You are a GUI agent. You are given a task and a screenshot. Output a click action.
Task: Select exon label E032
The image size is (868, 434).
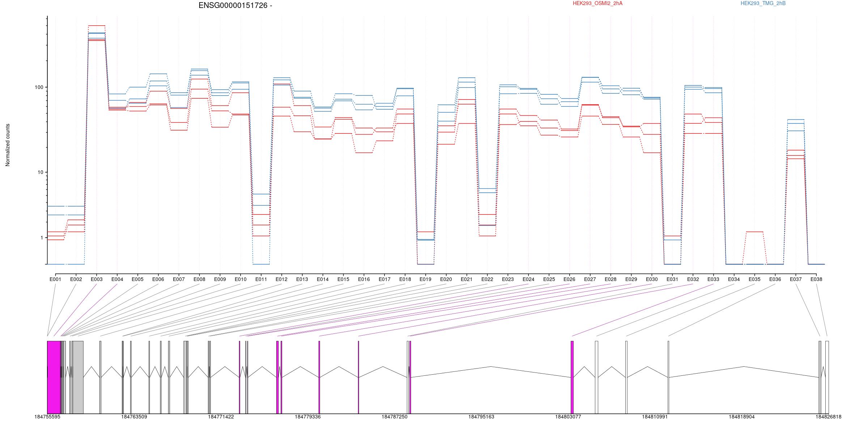693,279
